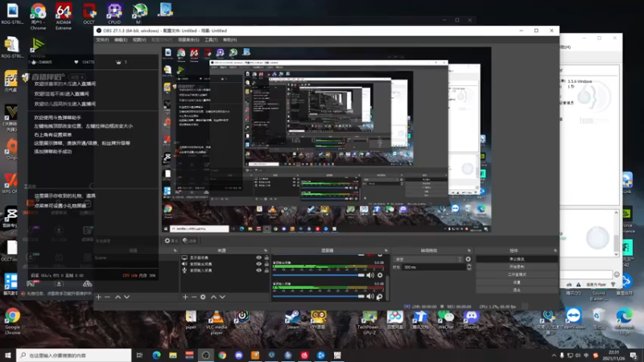Open the notification center in the taskbar
Viewport: 644px width, 362px height.
[x=634, y=355]
